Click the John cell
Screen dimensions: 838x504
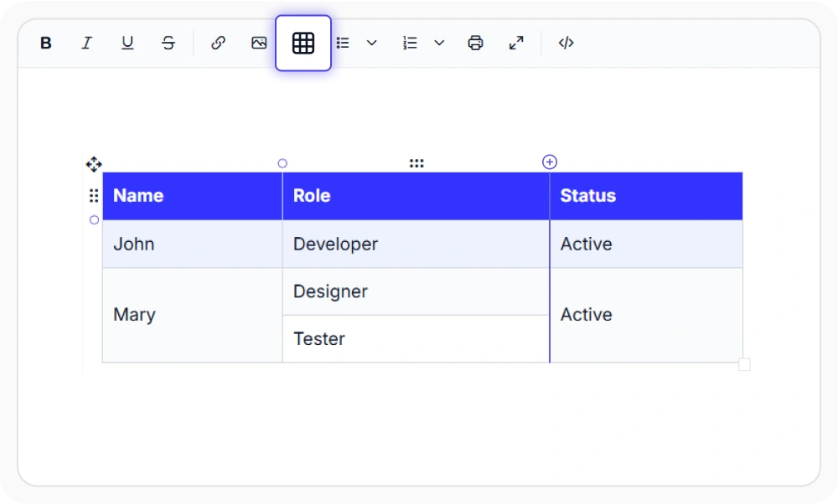click(x=193, y=244)
